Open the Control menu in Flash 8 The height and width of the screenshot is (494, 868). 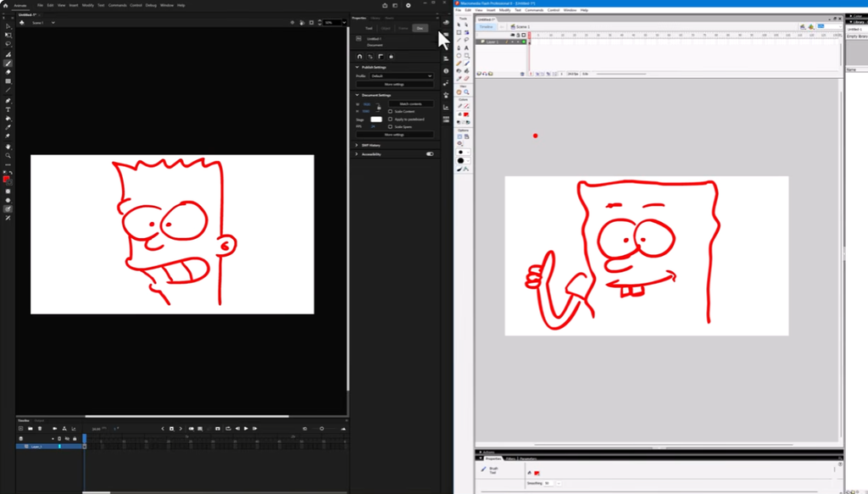pos(554,10)
